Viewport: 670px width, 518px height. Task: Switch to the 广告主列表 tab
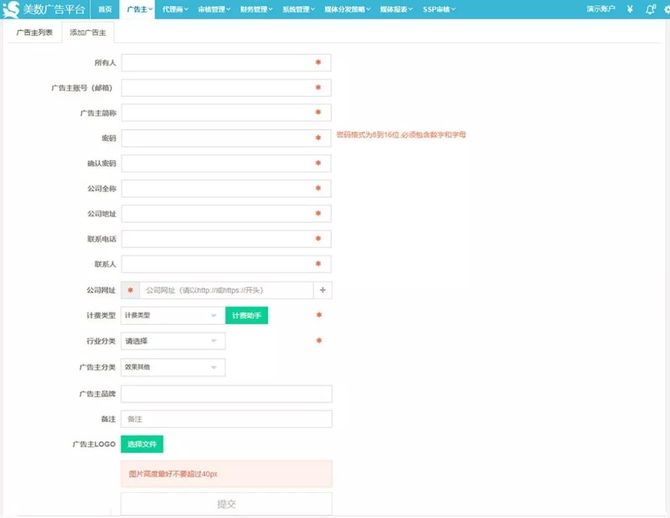pos(35,32)
